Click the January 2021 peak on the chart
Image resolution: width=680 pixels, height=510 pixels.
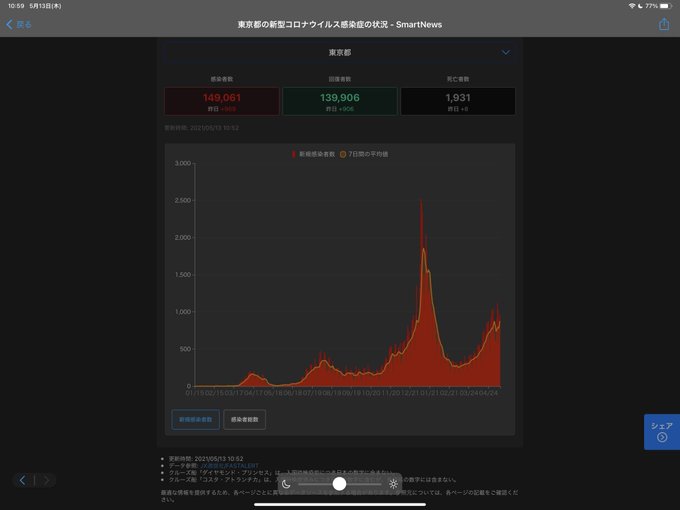[421, 201]
